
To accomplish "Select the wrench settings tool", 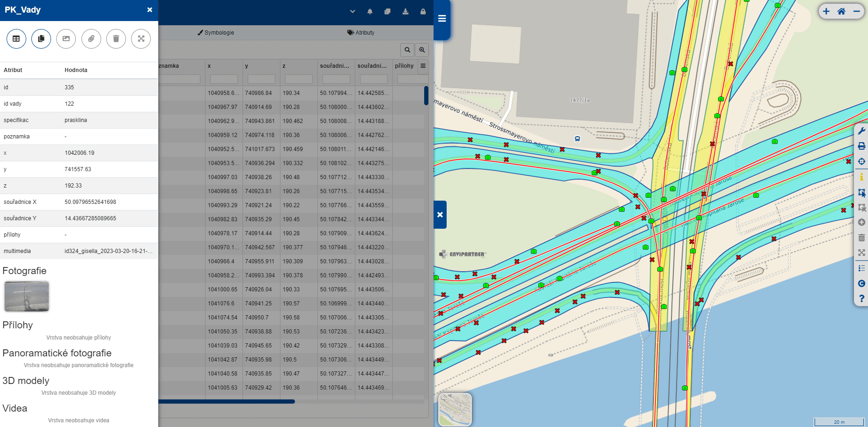I will coord(861,131).
